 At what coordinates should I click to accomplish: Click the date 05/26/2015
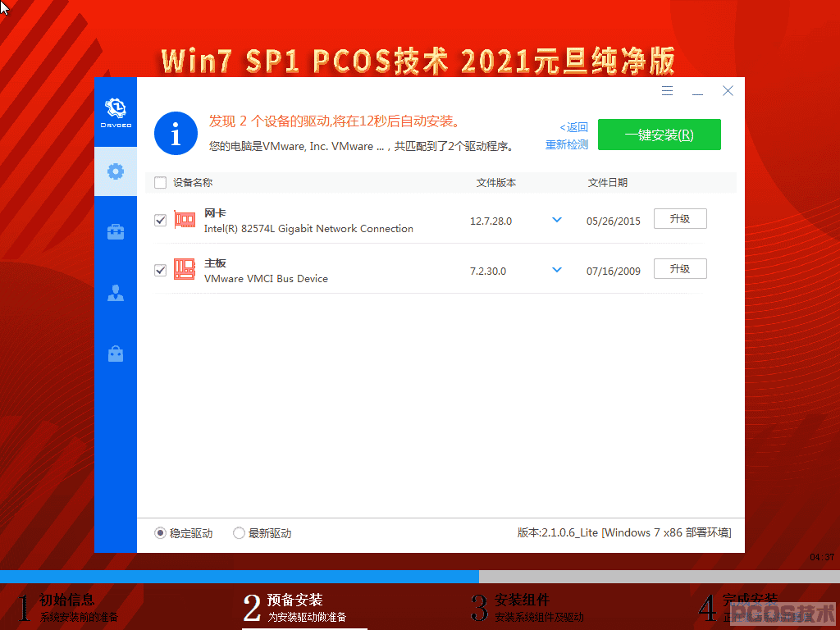pos(614,221)
